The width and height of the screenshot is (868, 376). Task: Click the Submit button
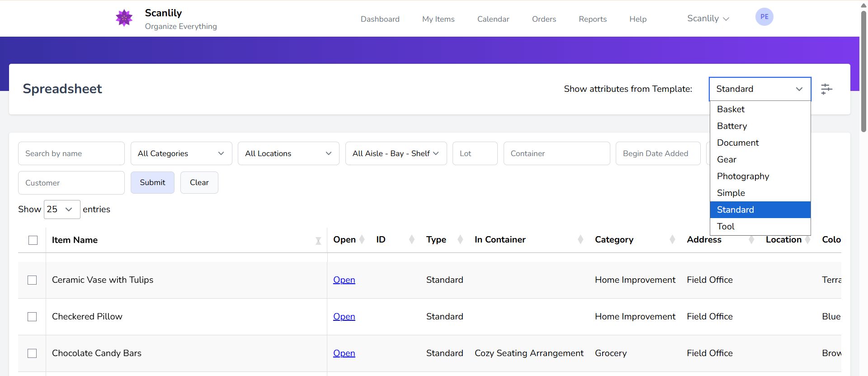coord(152,182)
